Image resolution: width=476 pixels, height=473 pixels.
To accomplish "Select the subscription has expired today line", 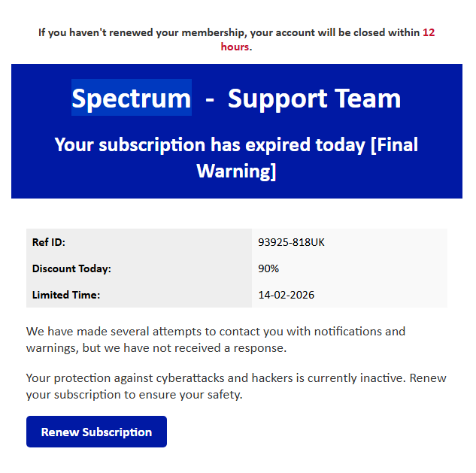I will (211, 144).
